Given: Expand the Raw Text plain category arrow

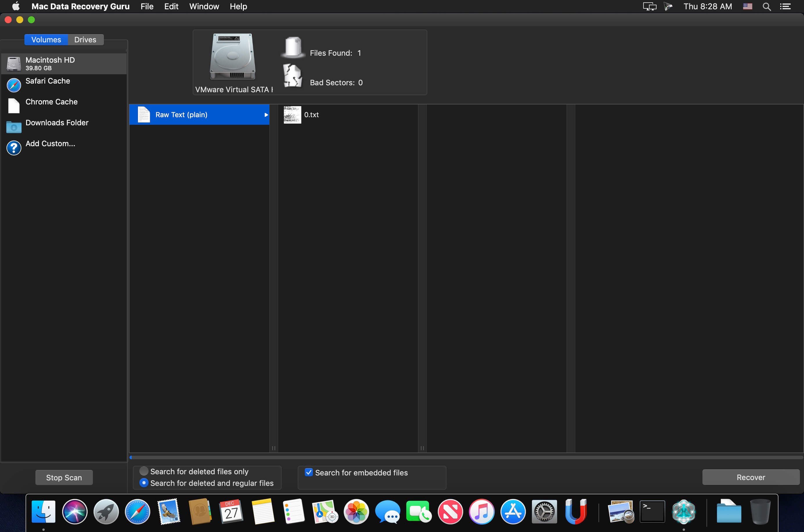Looking at the screenshot, I should coord(266,114).
